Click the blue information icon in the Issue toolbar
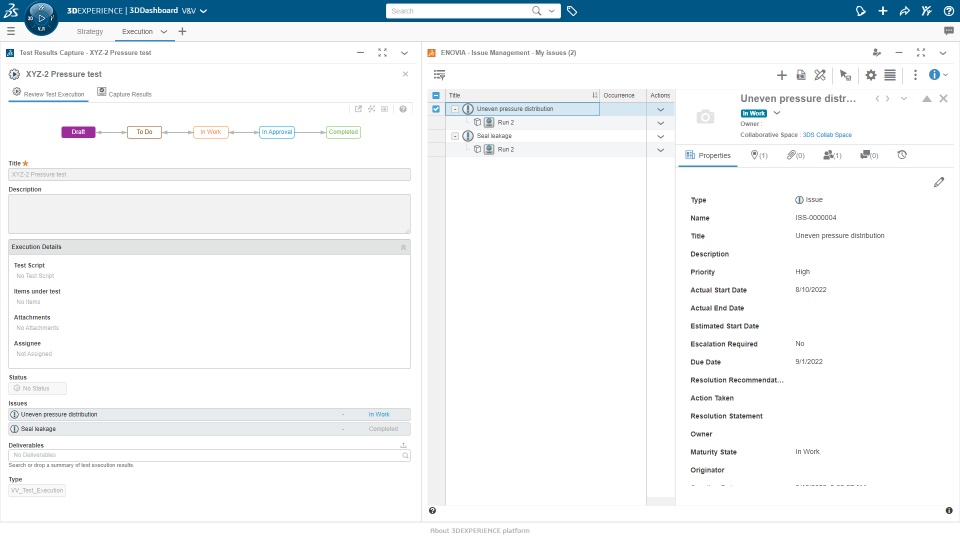960x540 pixels. (934, 75)
